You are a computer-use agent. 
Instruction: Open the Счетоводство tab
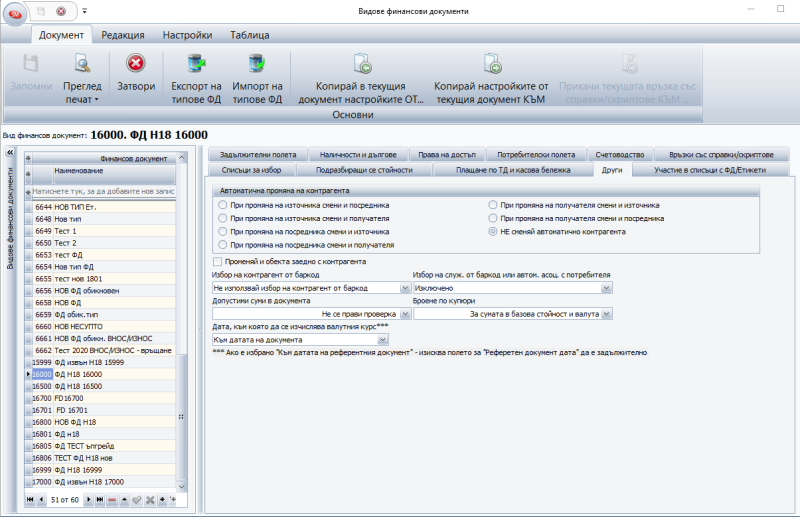[x=620, y=155]
